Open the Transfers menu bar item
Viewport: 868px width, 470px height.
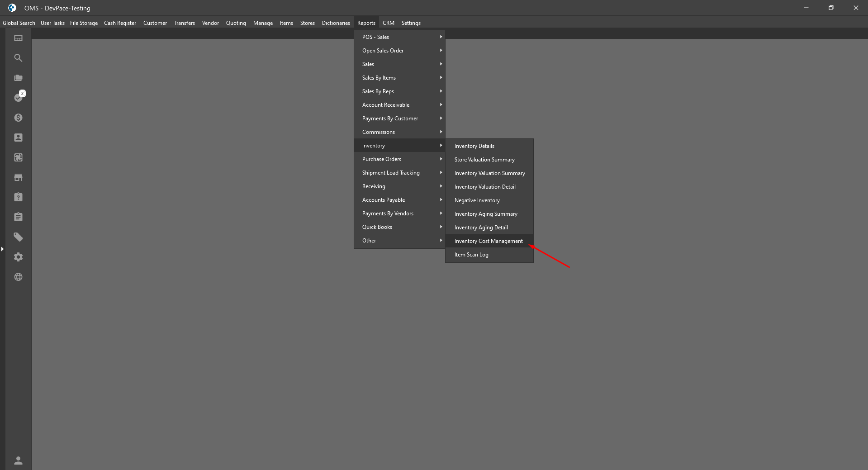tap(185, 23)
